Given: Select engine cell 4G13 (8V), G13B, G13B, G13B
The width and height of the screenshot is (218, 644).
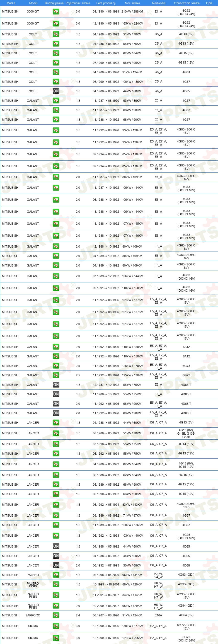Looking at the screenshot, I should click(186, 434).
